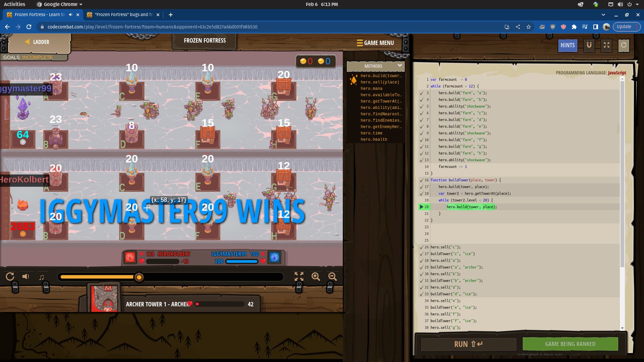The image size is (644, 362).
Task: Toggle the browser side panel
Action: click(596, 27)
